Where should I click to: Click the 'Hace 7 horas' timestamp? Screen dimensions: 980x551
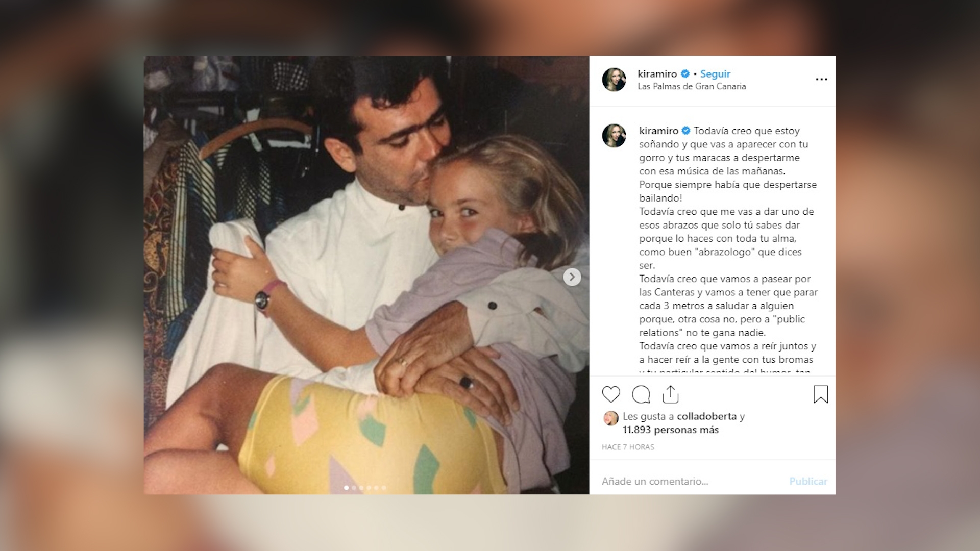(628, 447)
